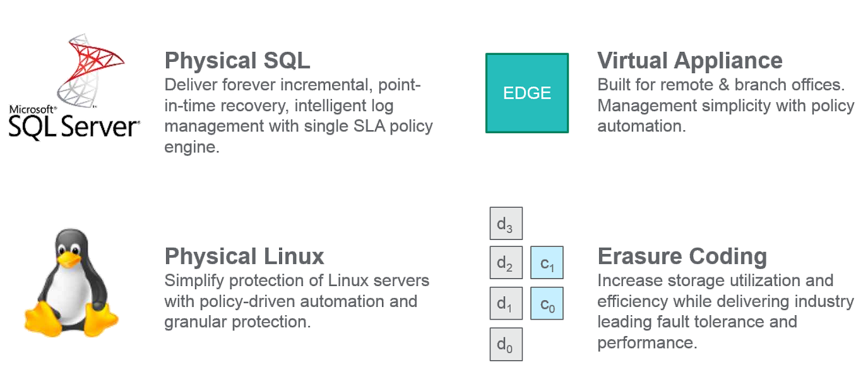Click the SQL Server wordmark
Image resolution: width=868 pixels, height=372 pixels.
[x=73, y=127]
